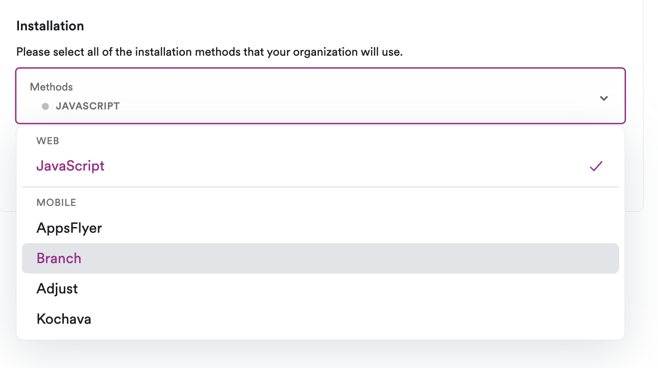Screen dimensions: 658x368
Task: Select the highlighted Branch option
Action: coord(320,258)
